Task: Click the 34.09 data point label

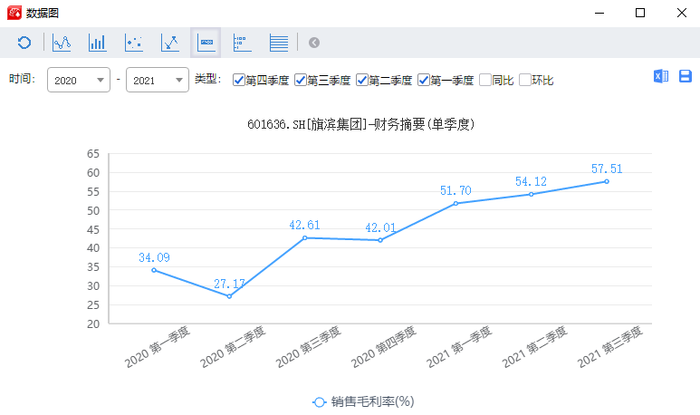Action: coord(154,258)
